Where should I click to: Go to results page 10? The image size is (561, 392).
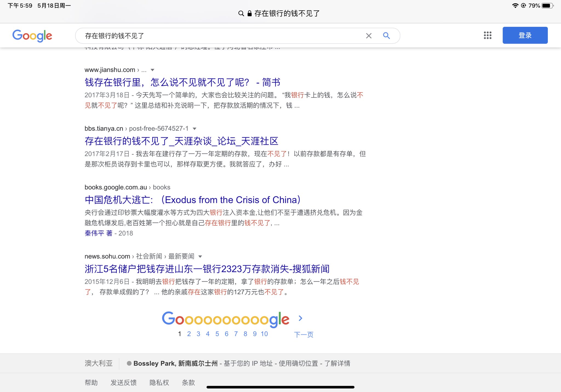point(264,334)
